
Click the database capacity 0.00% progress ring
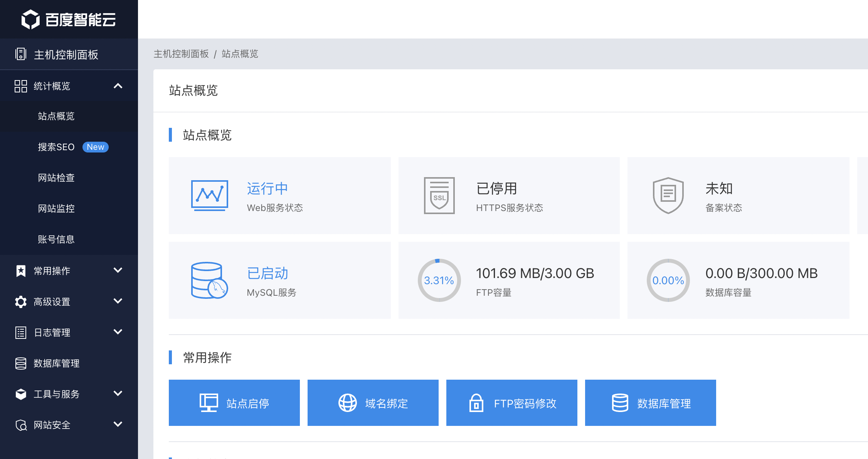click(x=668, y=280)
